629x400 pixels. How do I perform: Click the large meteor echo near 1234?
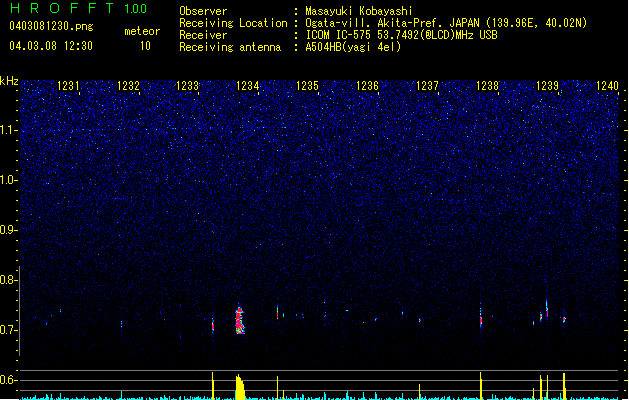click(239, 320)
